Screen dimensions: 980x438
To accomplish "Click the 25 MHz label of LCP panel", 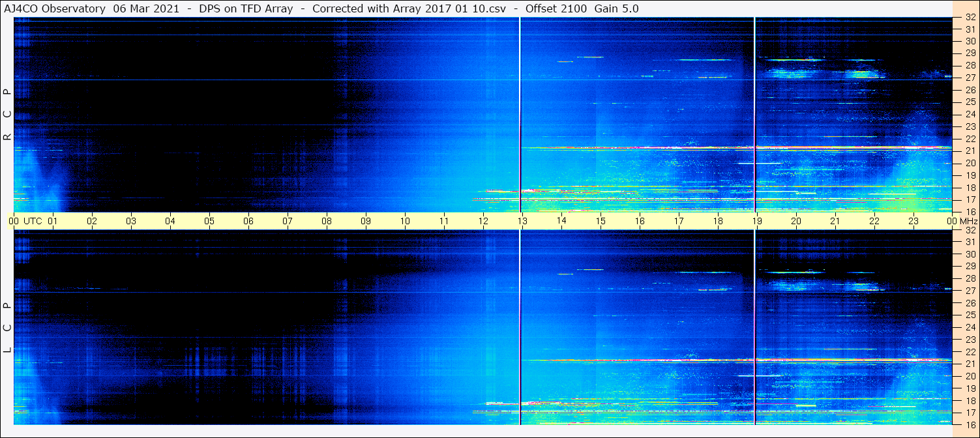I will tap(970, 315).
